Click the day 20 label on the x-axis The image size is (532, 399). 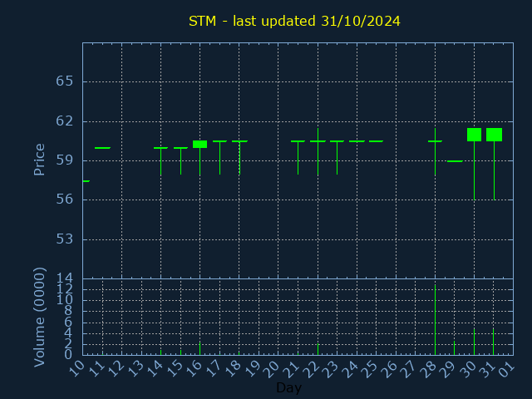tap(273, 368)
